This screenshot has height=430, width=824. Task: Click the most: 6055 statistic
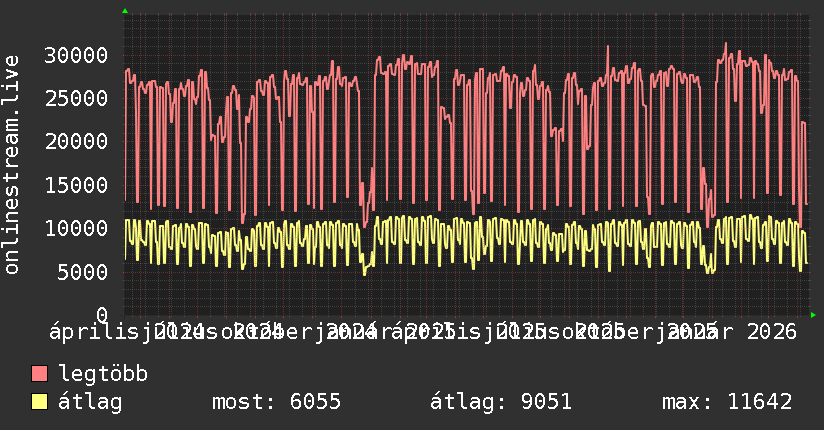coord(276,402)
